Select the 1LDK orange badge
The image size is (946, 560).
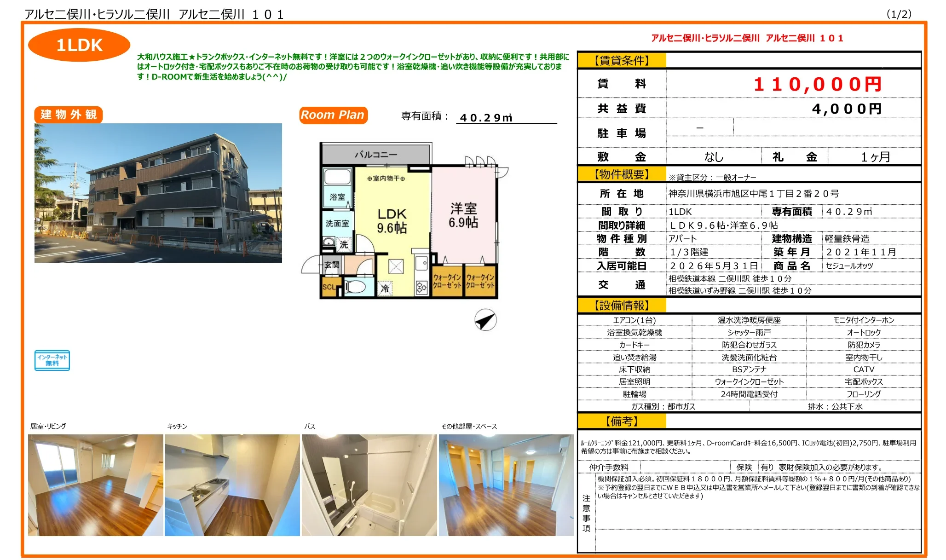point(79,46)
